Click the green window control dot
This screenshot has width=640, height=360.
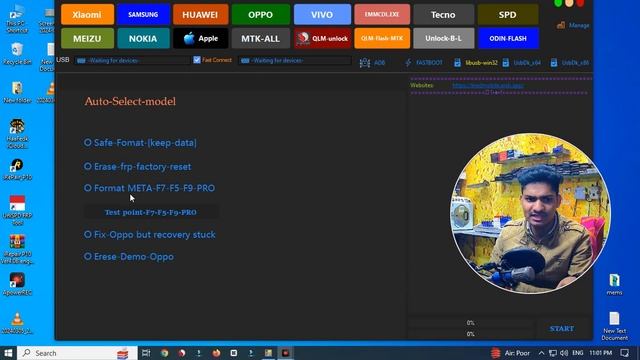pyautogui.click(x=558, y=3)
